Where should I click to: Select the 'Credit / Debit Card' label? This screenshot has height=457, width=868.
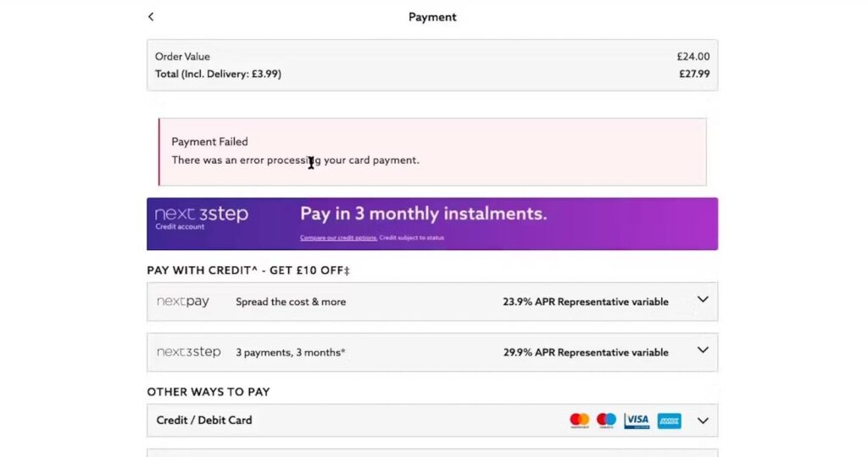click(204, 421)
